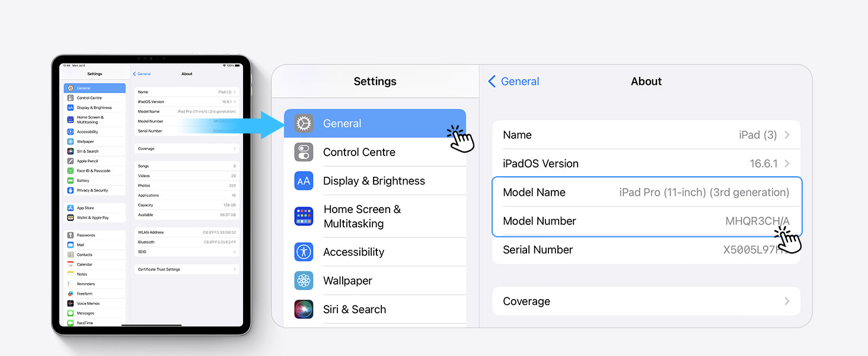Expand the enlarged Coverage row chevron
Viewport: 868px width, 356px height.
click(787, 301)
